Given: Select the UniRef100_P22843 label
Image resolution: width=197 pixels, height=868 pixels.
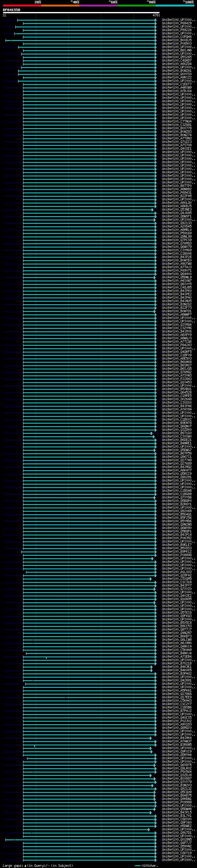Looking at the screenshot, I should tap(177, 378).
